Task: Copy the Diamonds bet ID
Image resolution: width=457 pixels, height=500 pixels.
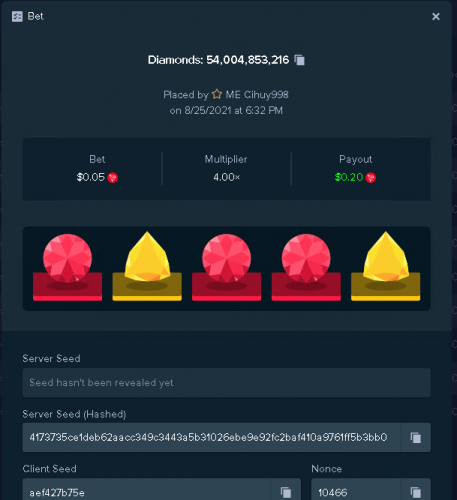Action: click(x=299, y=60)
